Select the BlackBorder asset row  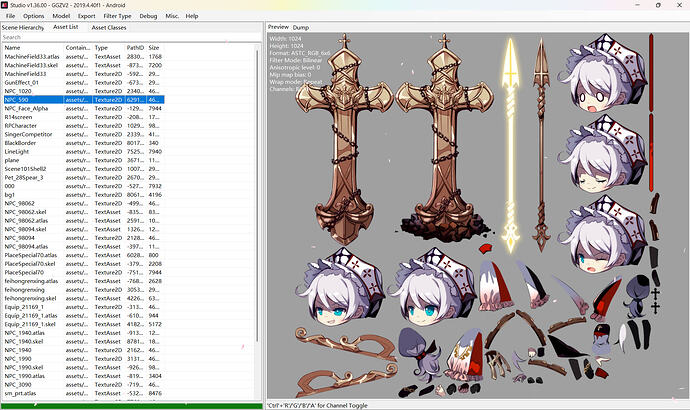point(84,143)
